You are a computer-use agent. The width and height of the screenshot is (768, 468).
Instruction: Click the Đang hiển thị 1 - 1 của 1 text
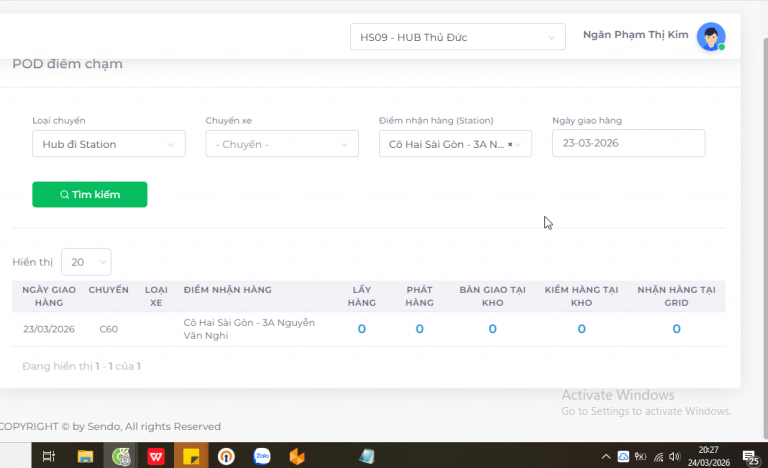tap(81, 366)
